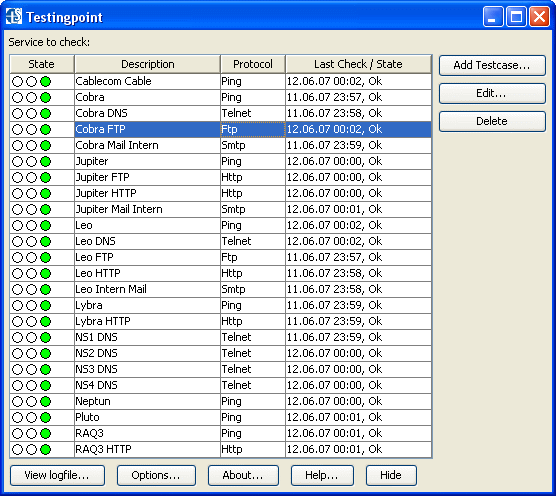Screen dimensions: 556x496
Task: Delete the selected testcase
Action: coord(492,121)
